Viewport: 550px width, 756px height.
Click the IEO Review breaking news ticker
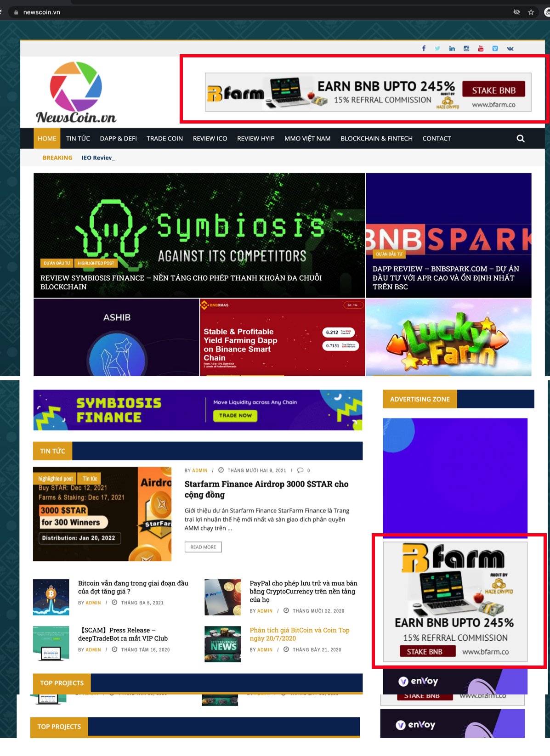point(98,158)
